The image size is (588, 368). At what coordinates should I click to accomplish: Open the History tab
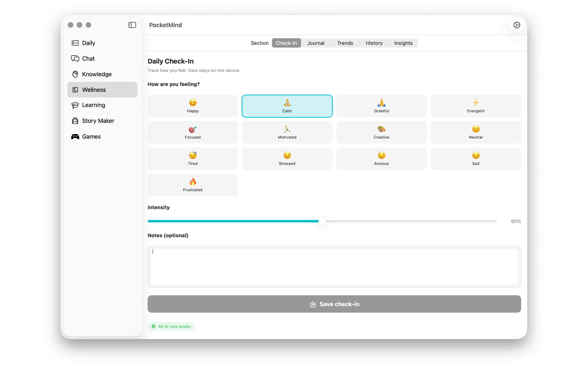(x=374, y=43)
